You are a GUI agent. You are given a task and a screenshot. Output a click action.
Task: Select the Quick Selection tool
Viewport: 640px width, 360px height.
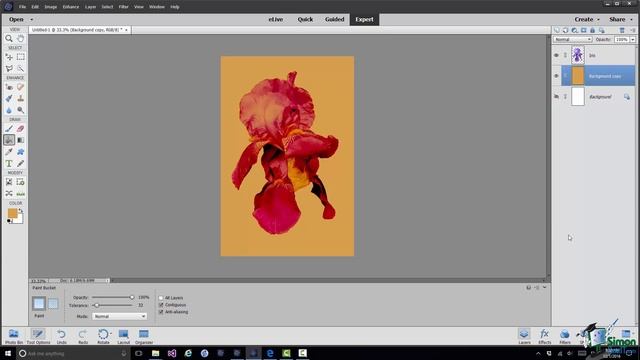(x=20, y=68)
